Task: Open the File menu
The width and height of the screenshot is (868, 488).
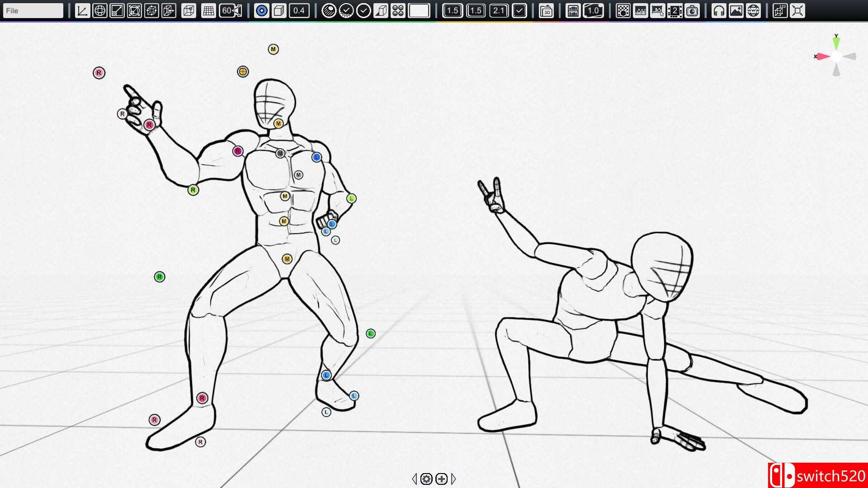Action: pos(33,10)
